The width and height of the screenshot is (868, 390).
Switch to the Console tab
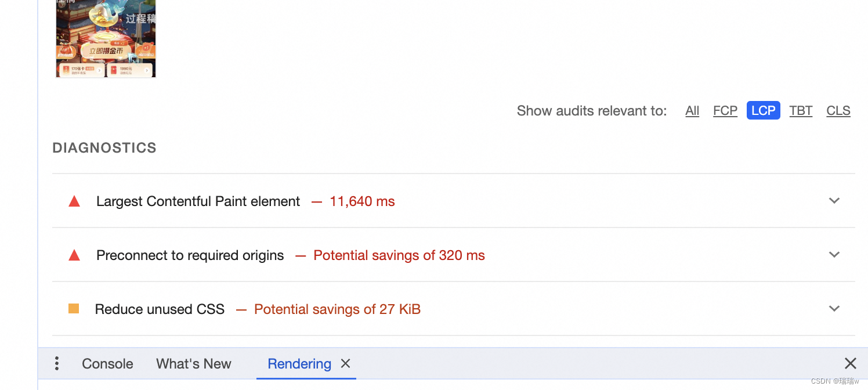tap(107, 364)
